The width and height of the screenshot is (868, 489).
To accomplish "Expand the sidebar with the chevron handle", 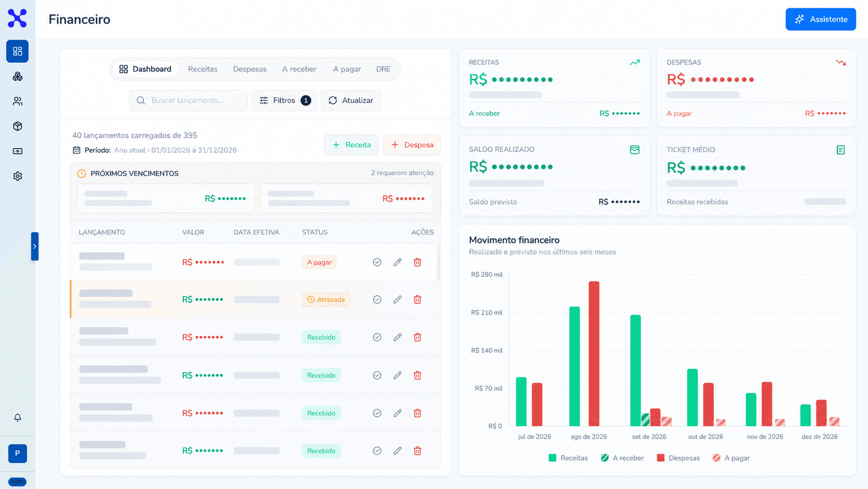I will (x=35, y=246).
